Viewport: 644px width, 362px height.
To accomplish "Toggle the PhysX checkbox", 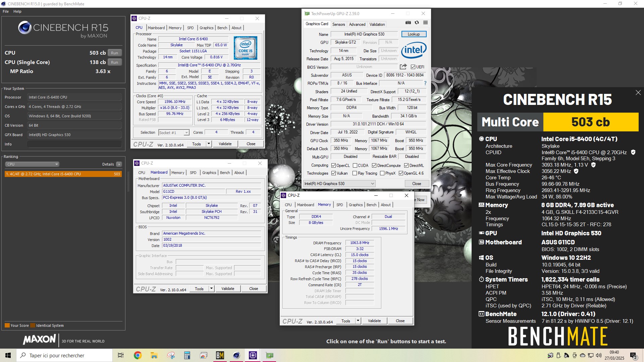I will coord(382,173).
